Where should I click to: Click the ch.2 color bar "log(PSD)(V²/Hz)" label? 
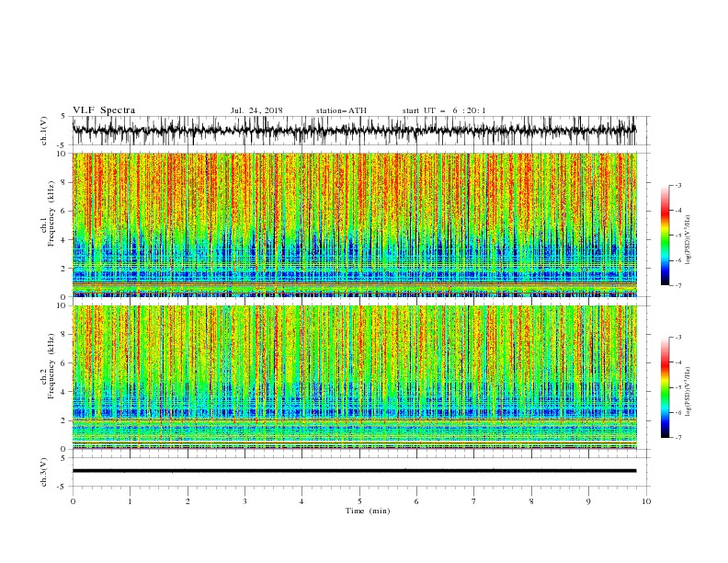688,392
